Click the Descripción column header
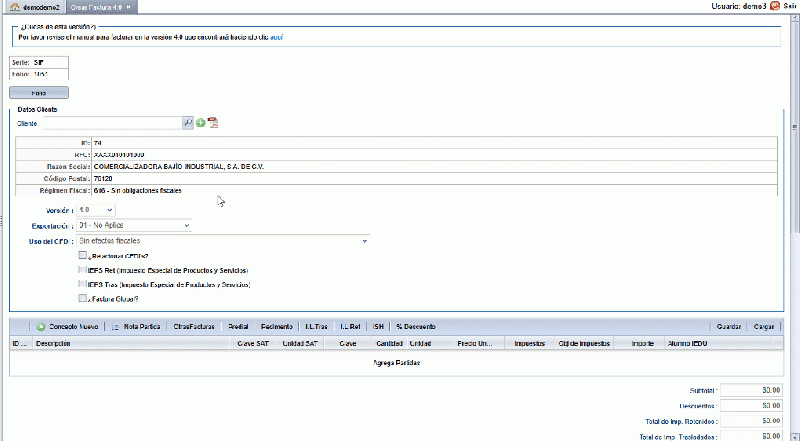Screen dimensions: 800x441 tap(132, 344)
